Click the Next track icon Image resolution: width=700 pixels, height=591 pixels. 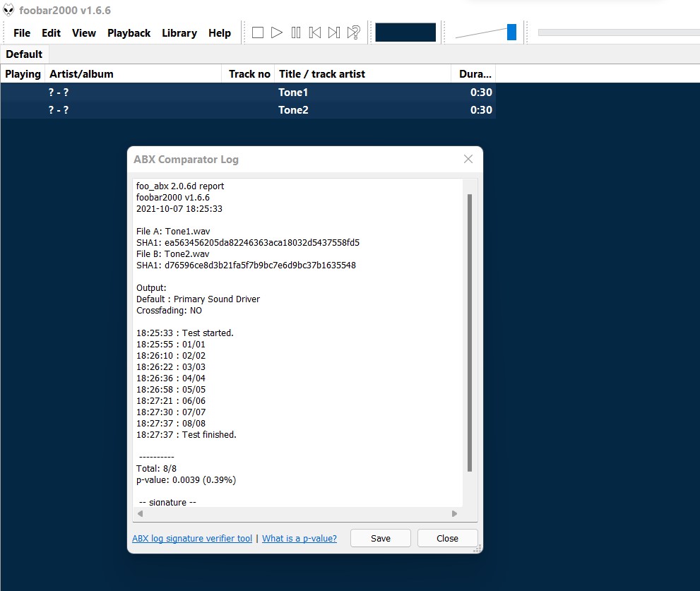point(334,32)
